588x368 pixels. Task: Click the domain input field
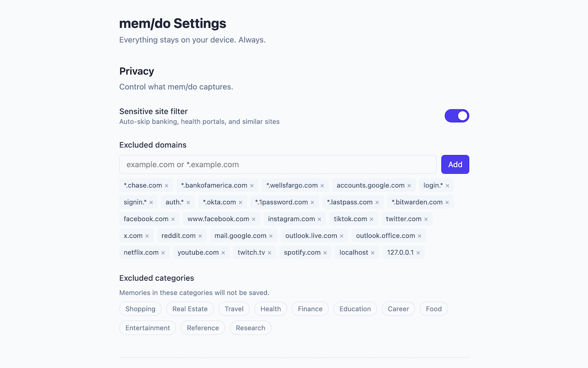click(x=277, y=164)
